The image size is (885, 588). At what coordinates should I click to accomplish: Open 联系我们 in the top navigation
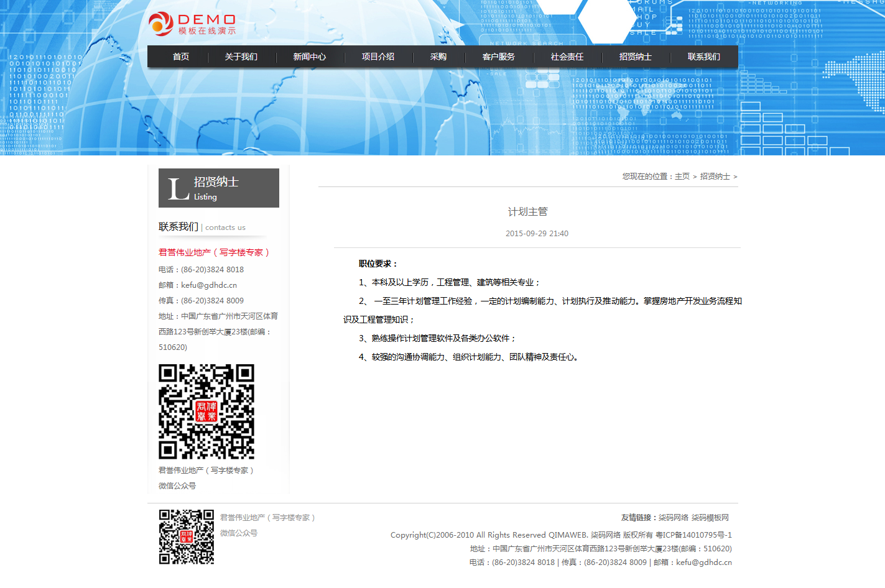point(703,57)
